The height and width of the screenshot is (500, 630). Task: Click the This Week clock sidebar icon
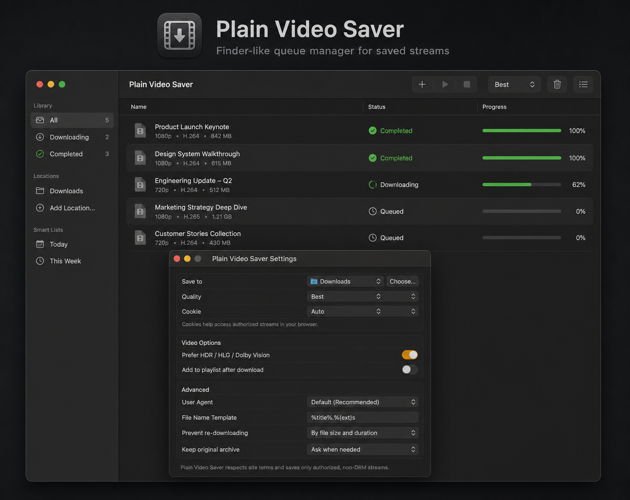coord(40,261)
